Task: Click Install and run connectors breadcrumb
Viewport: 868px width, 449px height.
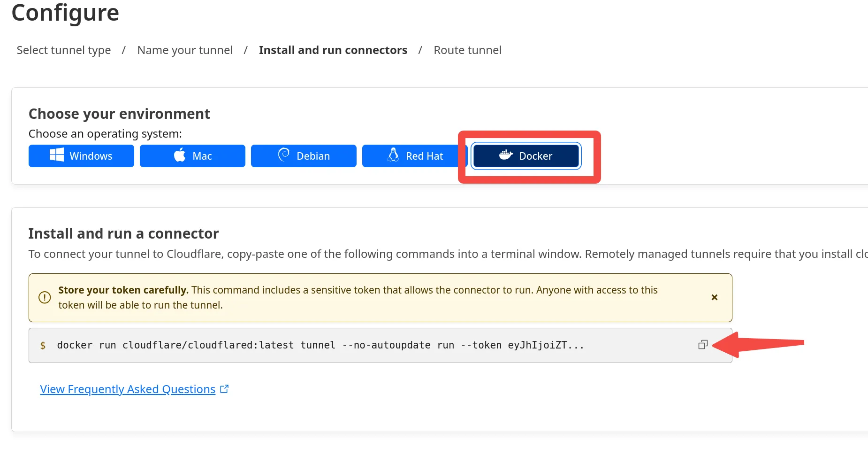Action: [x=333, y=50]
